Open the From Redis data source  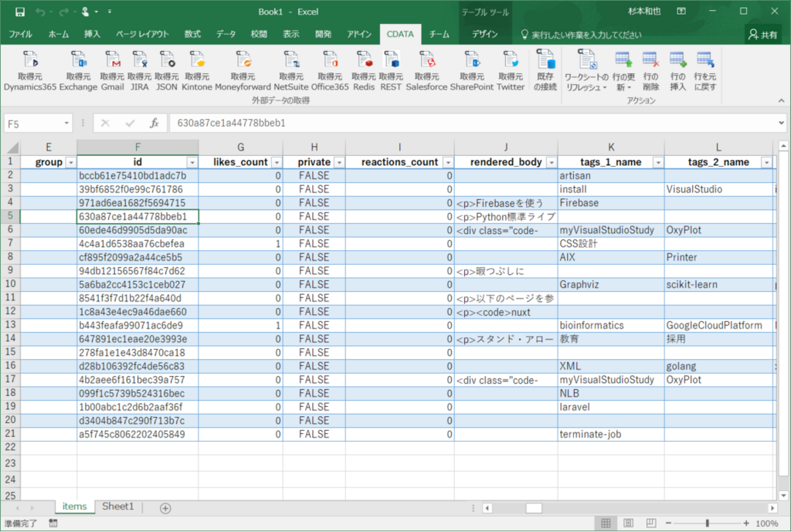[364, 70]
